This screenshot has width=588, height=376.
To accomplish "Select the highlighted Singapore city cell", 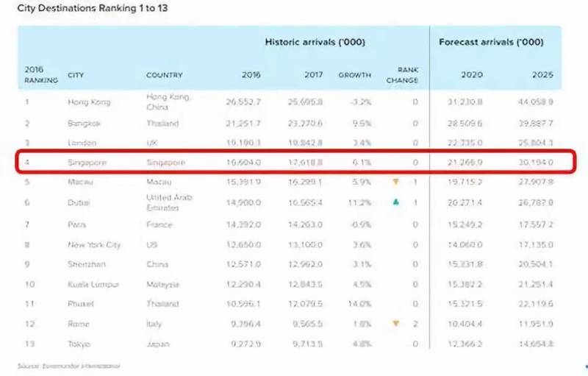I will click(x=88, y=162).
